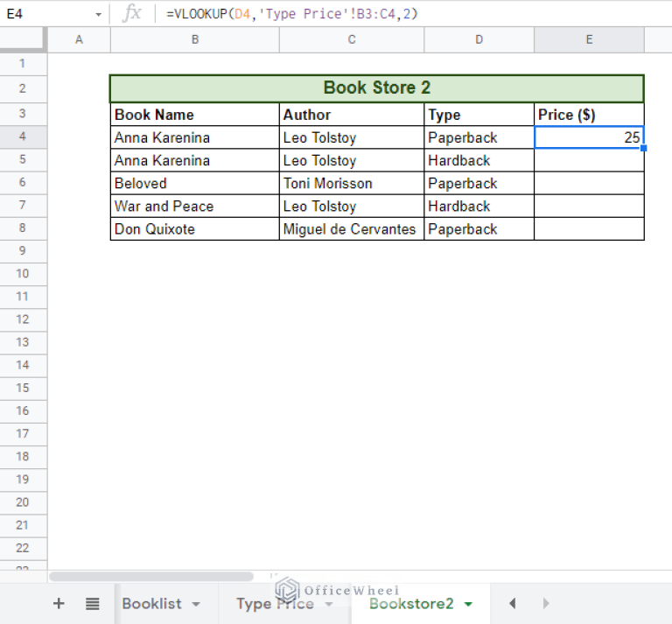The height and width of the screenshot is (624, 672).
Task: Click into the formula bar VLOOKUP text
Action: pyautogui.click(x=292, y=14)
